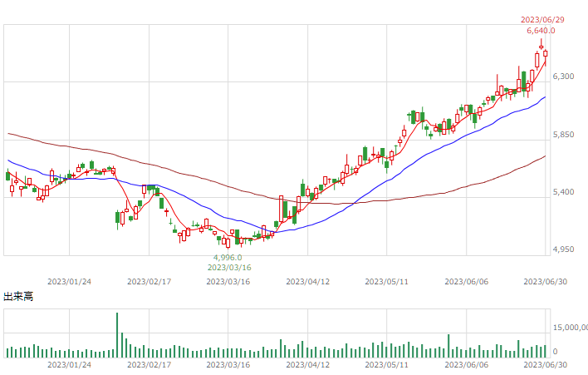Screen dimensions: 588x375
Task: Click the 0 volume axis label
Action: (556, 352)
